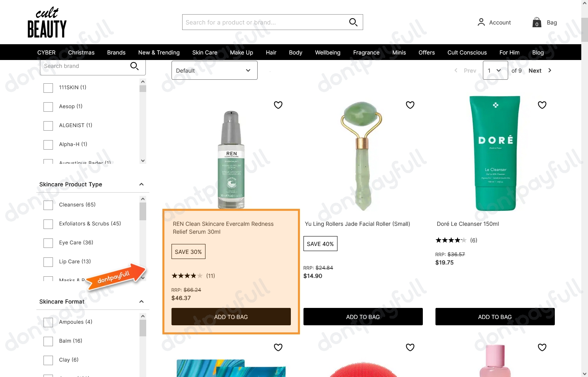The height and width of the screenshot is (377, 588).
Task: Collapse the Skincare Product Type section
Action: tap(141, 184)
